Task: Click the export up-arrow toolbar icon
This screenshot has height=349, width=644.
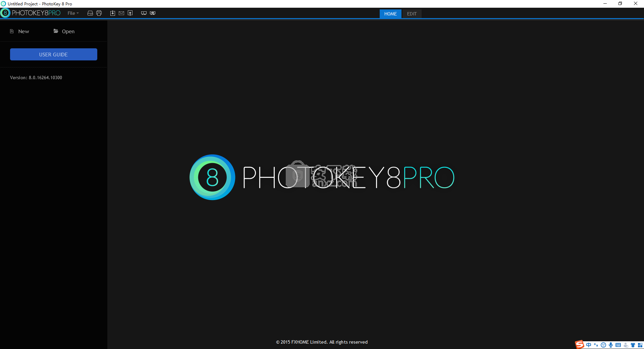Action: (x=130, y=13)
